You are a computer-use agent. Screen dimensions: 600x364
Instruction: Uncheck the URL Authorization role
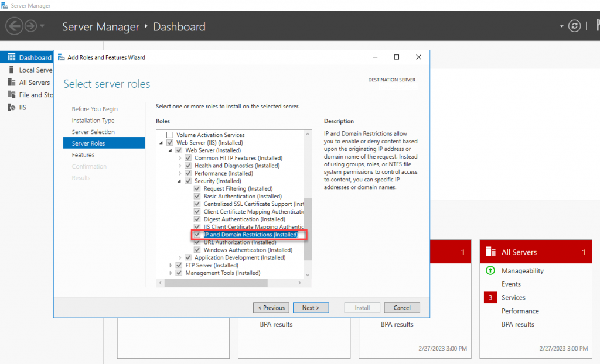(x=197, y=242)
